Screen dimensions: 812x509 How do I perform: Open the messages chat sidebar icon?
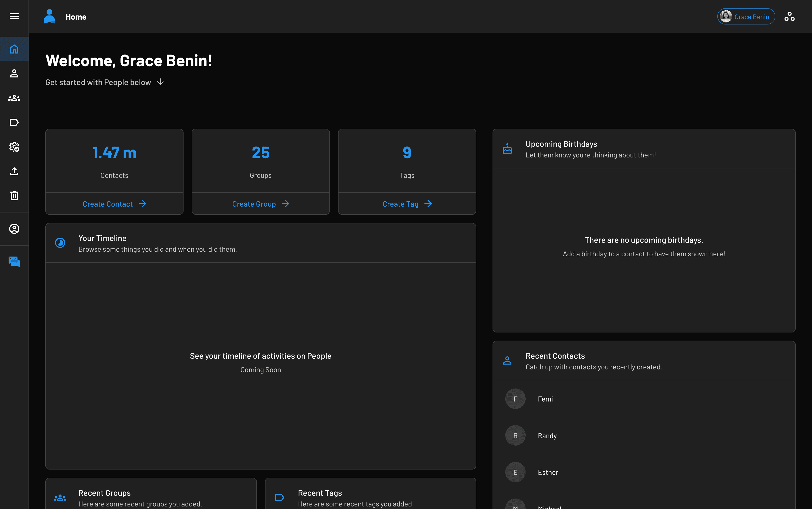14,262
